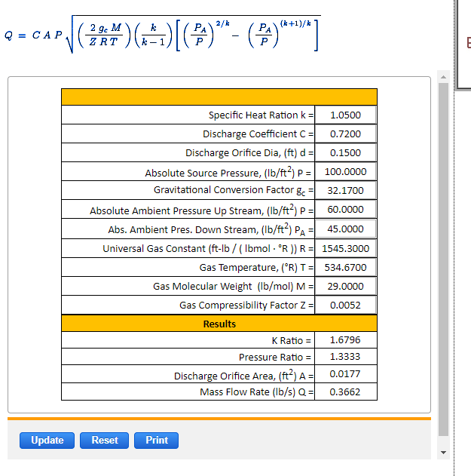
Task: Select the Up Stream pressure 60.0000 field
Action: click(345, 210)
